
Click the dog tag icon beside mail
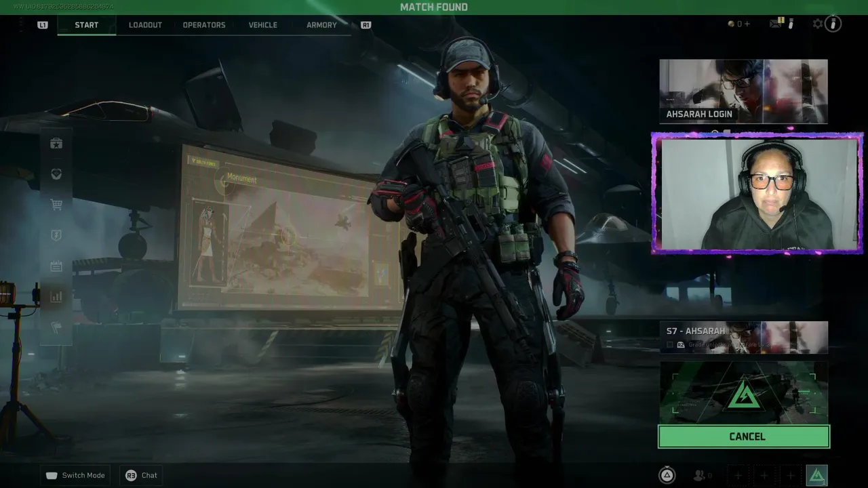coord(791,24)
